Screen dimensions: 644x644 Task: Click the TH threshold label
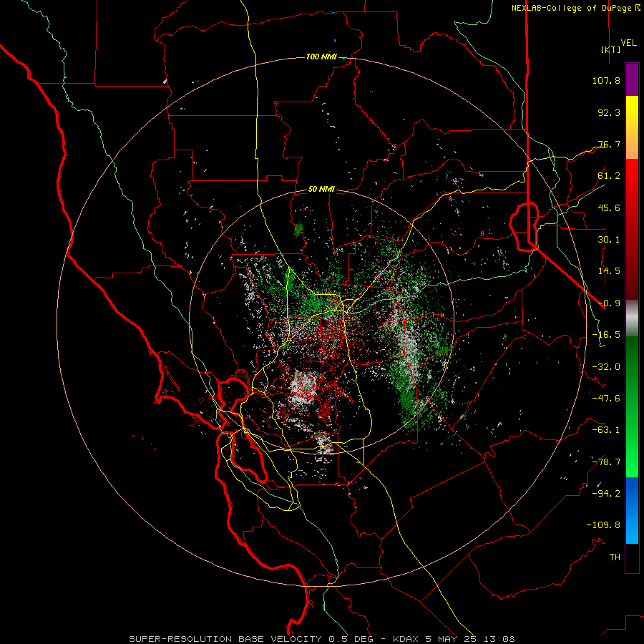[615, 557]
